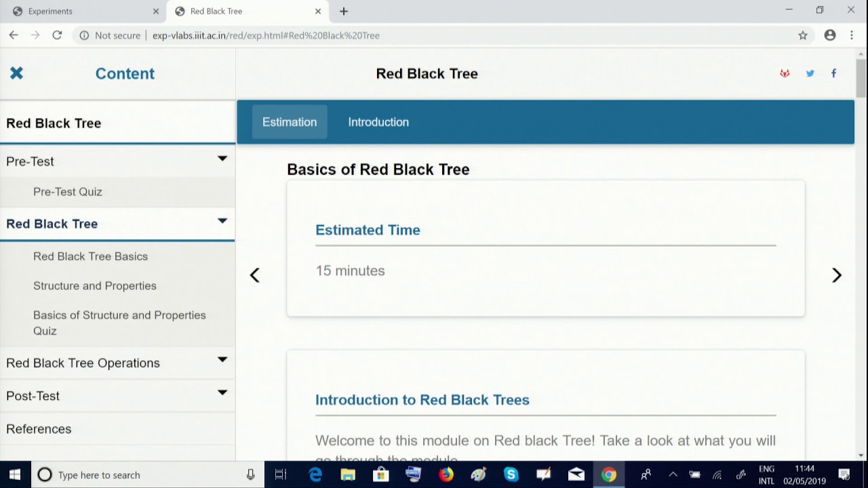
Task: Open a new browser tab
Action: click(344, 11)
